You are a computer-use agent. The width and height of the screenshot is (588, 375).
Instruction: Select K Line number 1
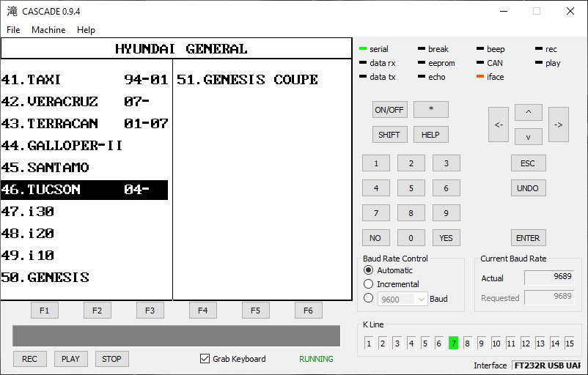tap(369, 344)
